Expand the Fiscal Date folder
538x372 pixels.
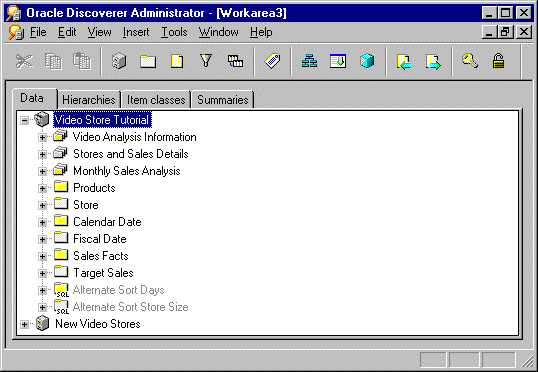[x=42, y=239]
